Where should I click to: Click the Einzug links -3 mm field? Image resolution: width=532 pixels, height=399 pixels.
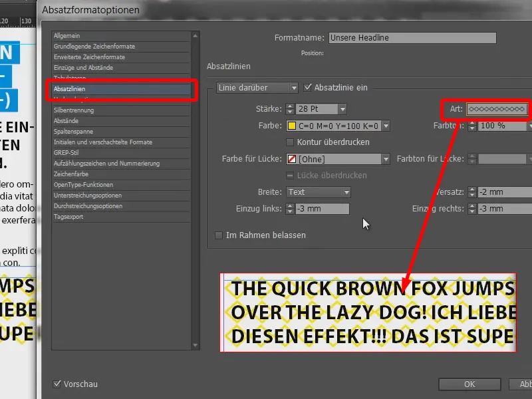tap(323, 209)
